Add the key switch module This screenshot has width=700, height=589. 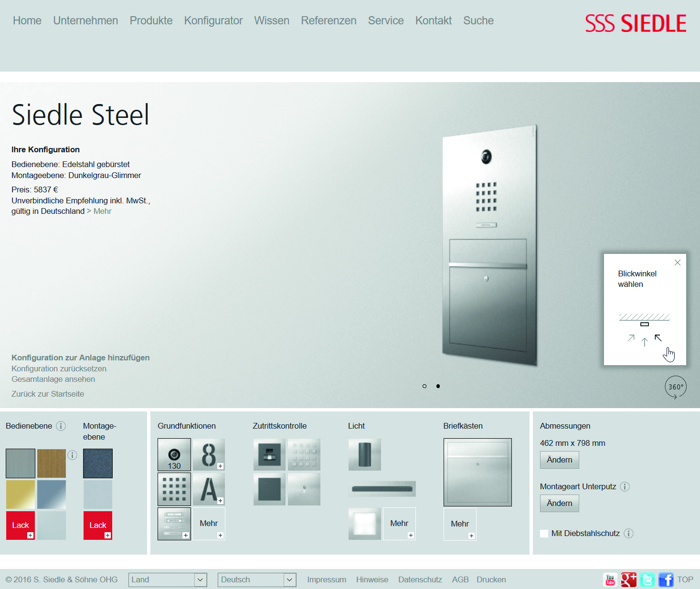tap(304, 489)
